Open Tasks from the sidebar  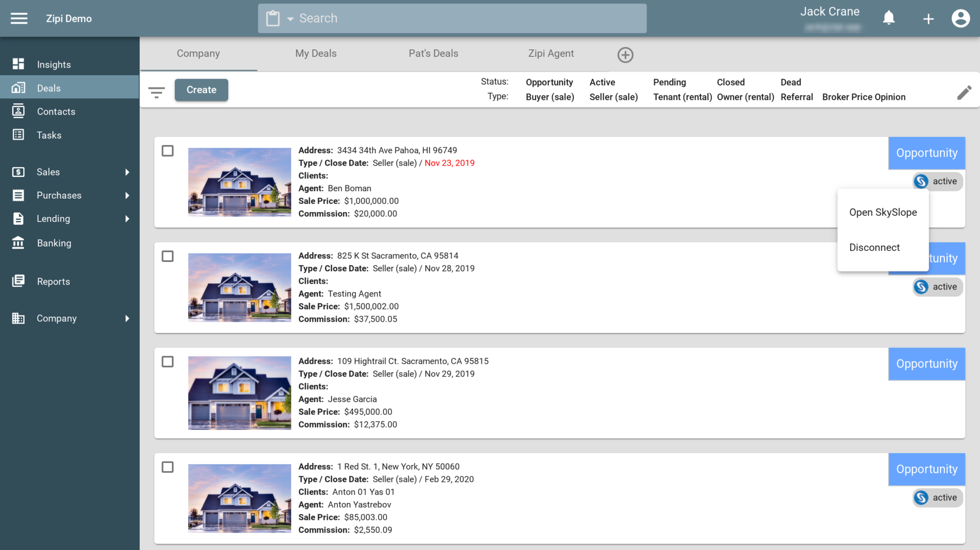pyautogui.click(x=48, y=135)
